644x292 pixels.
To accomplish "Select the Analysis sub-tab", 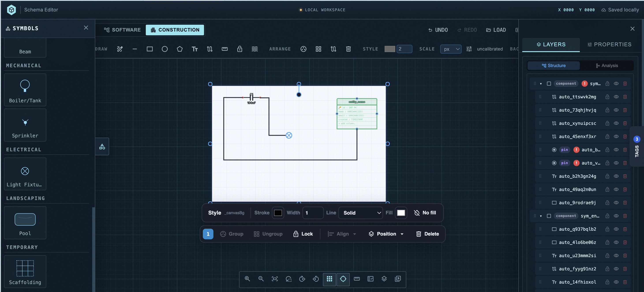I will tap(607, 66).
